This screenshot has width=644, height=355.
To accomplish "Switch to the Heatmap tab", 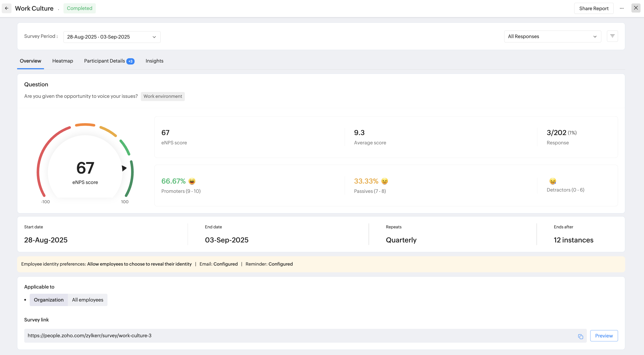I will pyautogui.click(x=62, y=61).
